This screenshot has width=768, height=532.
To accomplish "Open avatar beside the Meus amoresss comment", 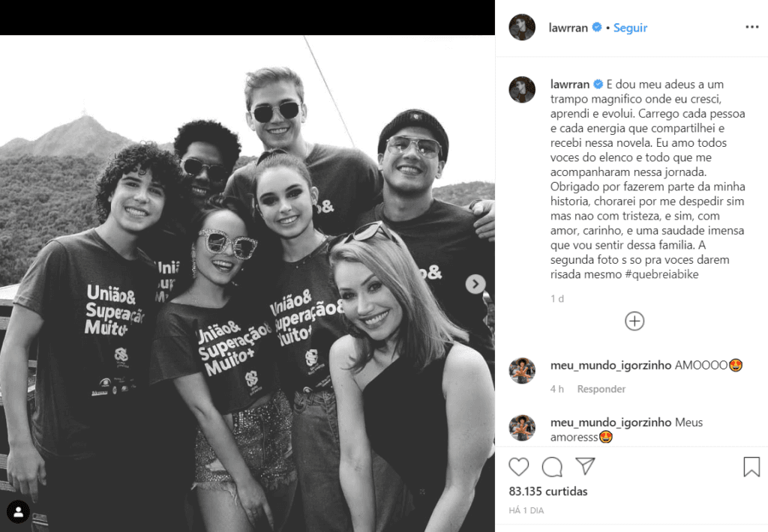I will pos(522,428).
